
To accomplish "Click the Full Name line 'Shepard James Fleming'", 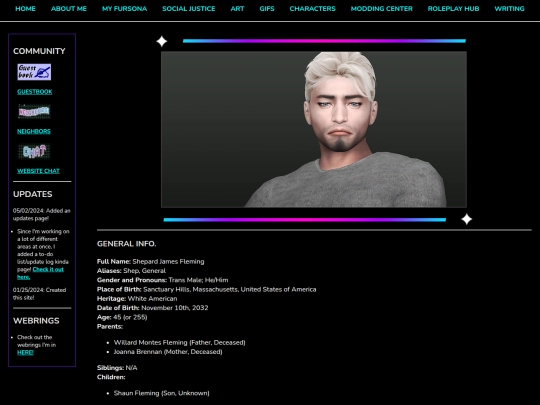I will [x=150, y=261].
